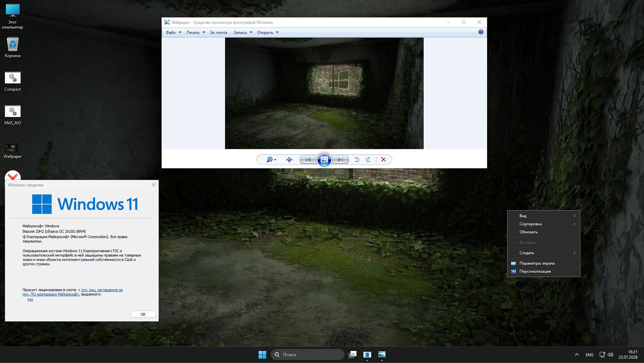This screenshot has width=644, height=363.
Task: Open the license agreement link
Action: [x=72, y=292]
